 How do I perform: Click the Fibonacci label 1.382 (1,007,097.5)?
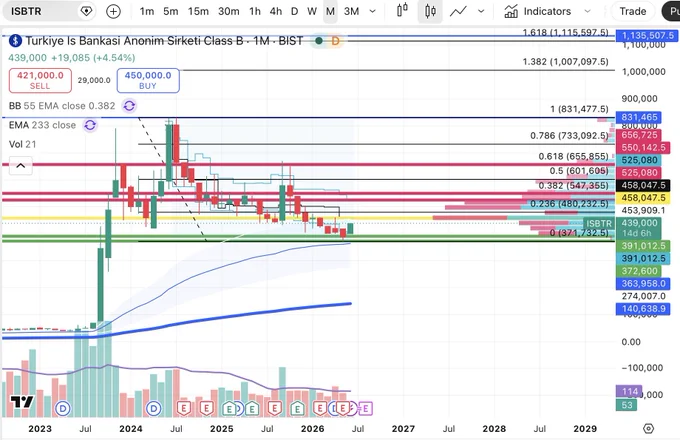click(566, 62)
